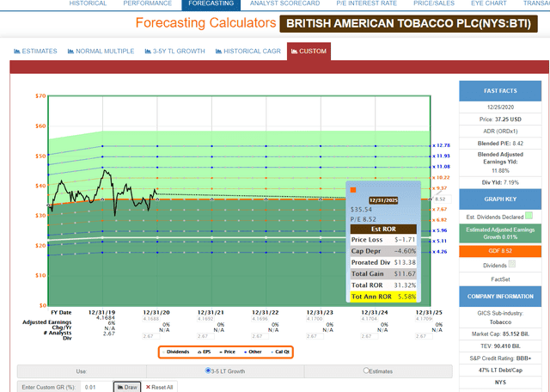Click the COMPANY INFORMATION panel header
Viewport: 550px width, 392px height.
[500, 297]
